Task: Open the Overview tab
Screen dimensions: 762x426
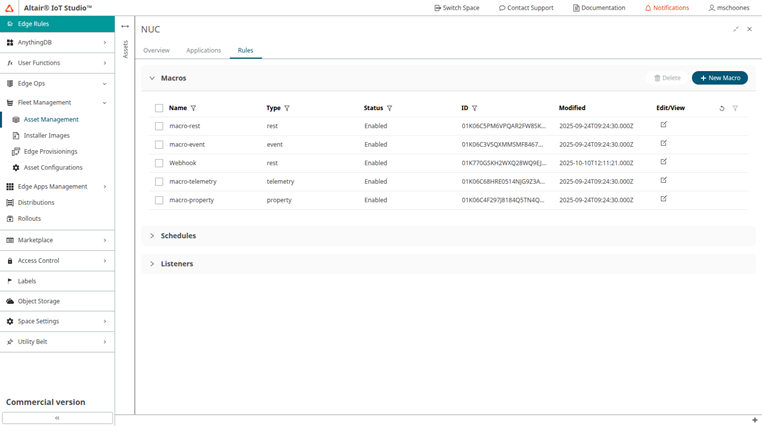Action: click(156, 50)
